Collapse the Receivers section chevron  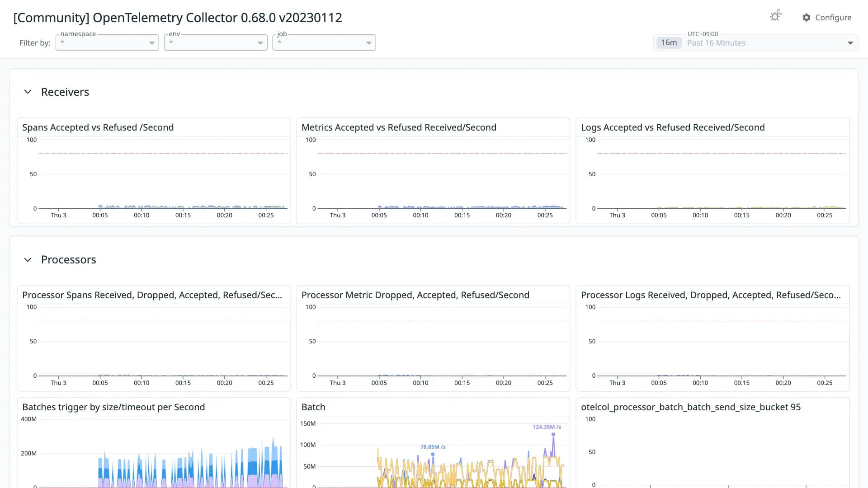coord(28,92)
